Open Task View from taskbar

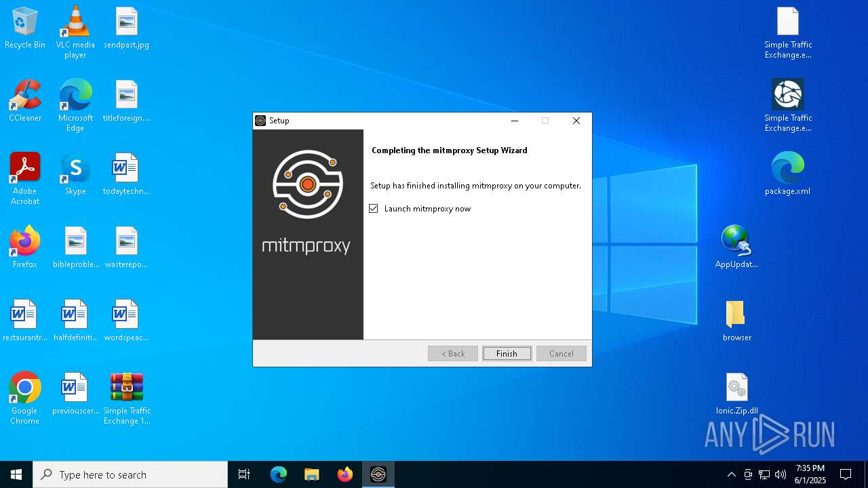click(x=244, y=474)
